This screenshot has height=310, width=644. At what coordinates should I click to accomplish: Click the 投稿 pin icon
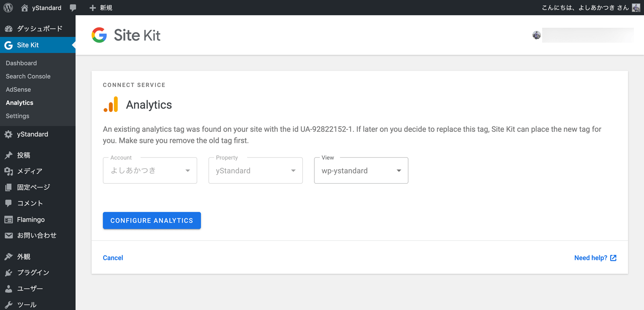click(8, 155)
